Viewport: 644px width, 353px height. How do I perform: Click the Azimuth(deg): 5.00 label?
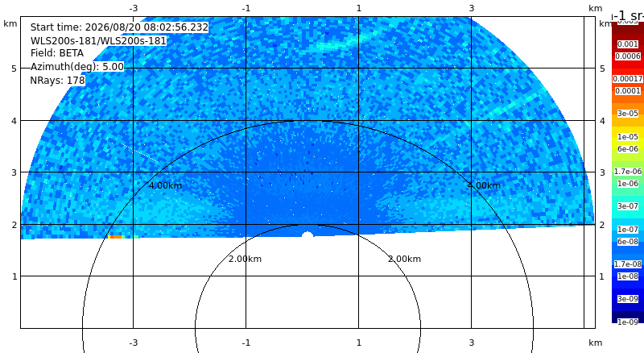click(x=77, y=66)
